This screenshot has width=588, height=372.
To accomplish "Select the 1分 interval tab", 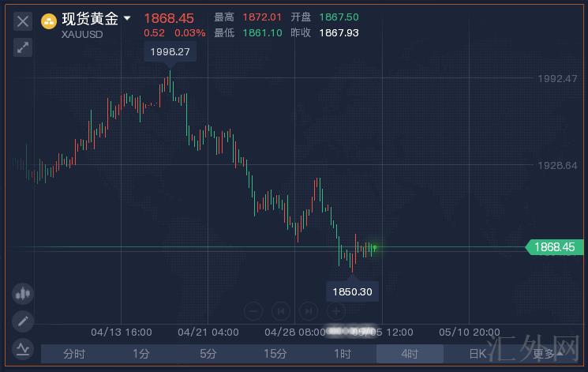I will click(x=141, y=354).
